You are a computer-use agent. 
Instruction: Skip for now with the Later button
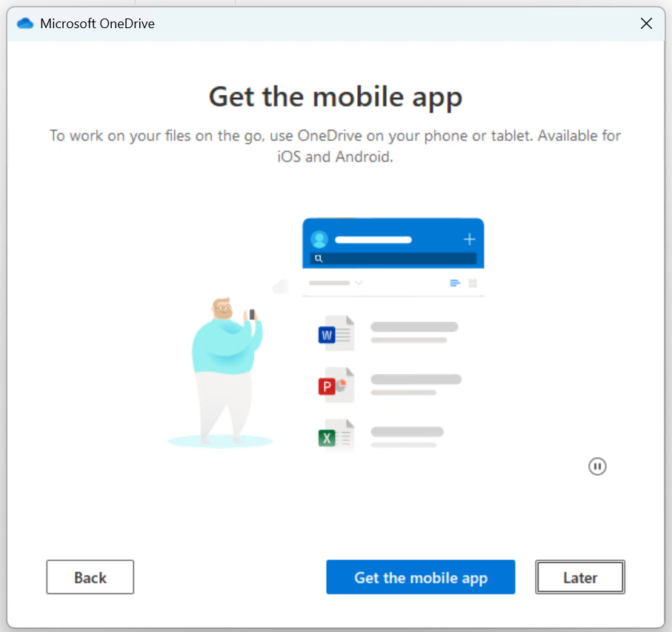coord(580,577)
